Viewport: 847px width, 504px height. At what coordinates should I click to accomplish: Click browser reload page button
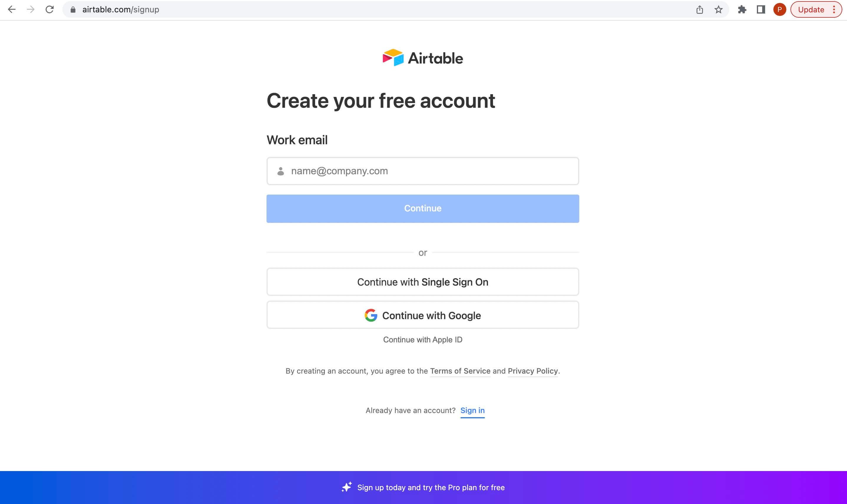click(x=50, y=10)
